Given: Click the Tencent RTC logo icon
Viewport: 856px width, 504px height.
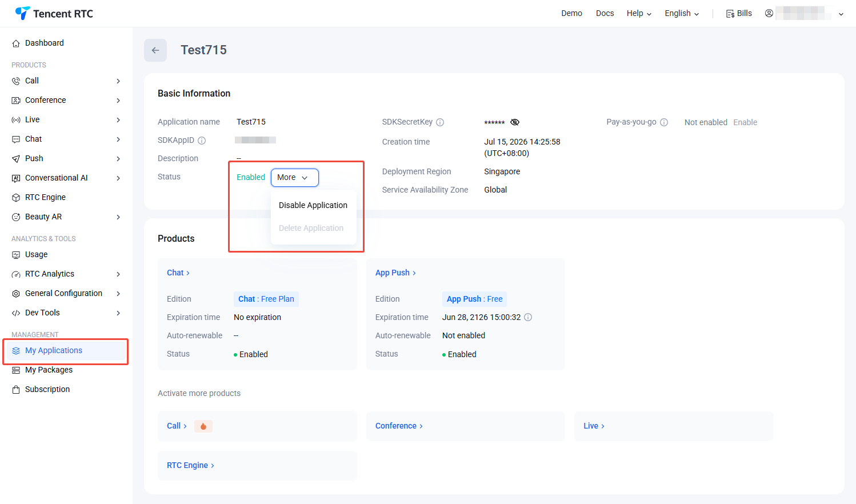Looking at the screenshot, I should [x=22, y=13].
